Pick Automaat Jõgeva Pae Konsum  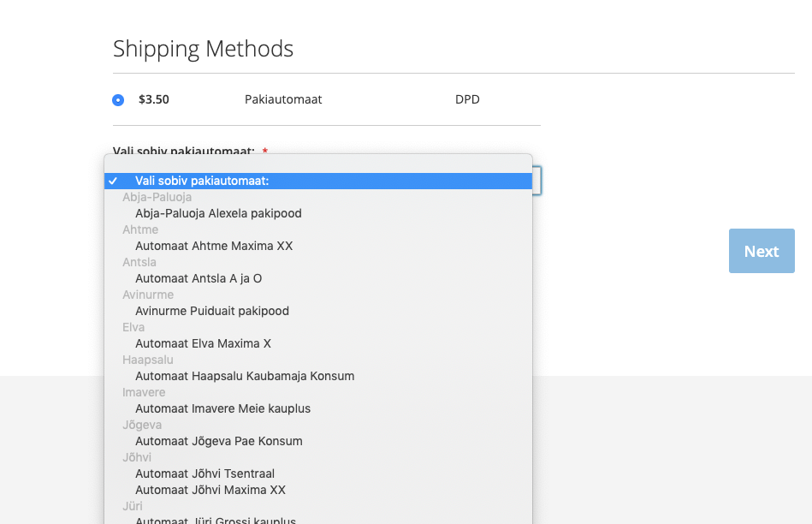coord(318,442)
